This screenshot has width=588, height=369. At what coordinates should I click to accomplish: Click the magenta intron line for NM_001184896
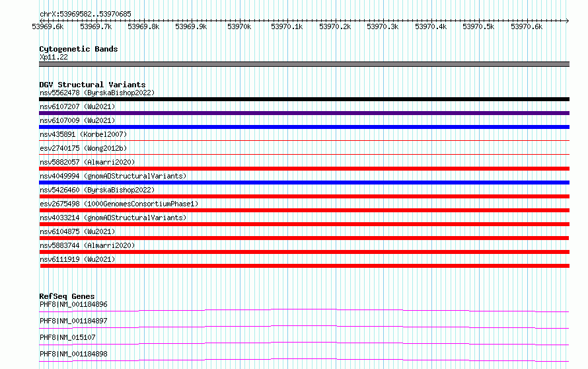tap(304, 310)
